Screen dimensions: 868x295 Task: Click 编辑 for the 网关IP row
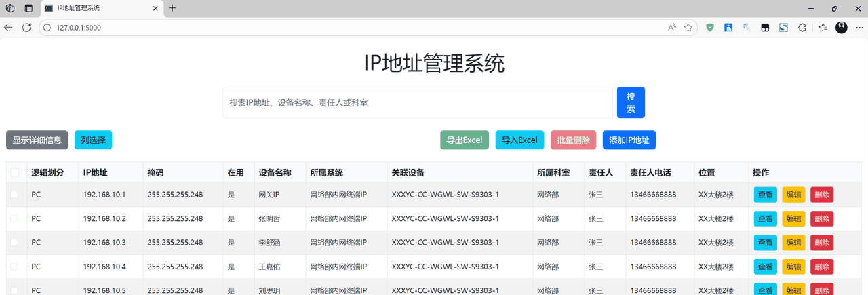click(793, 195)
